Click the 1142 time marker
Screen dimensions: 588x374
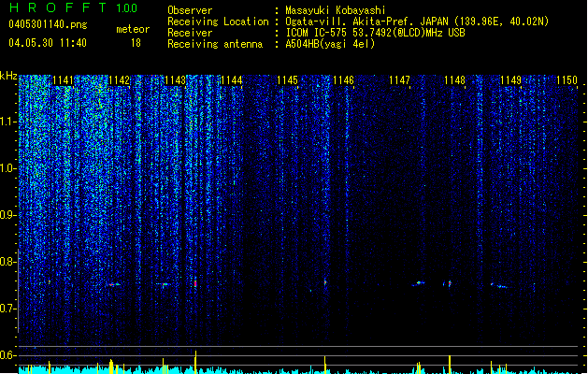119,80
